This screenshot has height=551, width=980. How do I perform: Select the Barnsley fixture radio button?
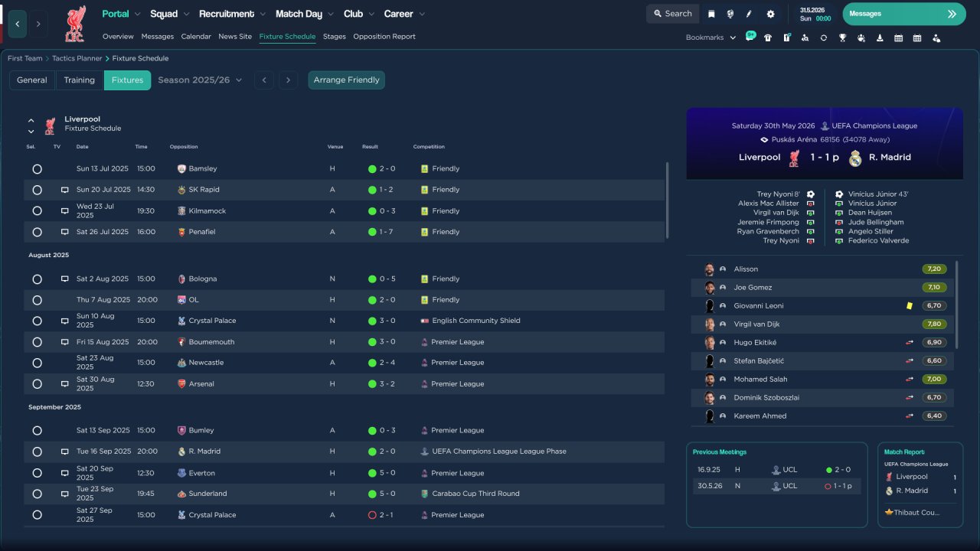(x=37, y=169)
